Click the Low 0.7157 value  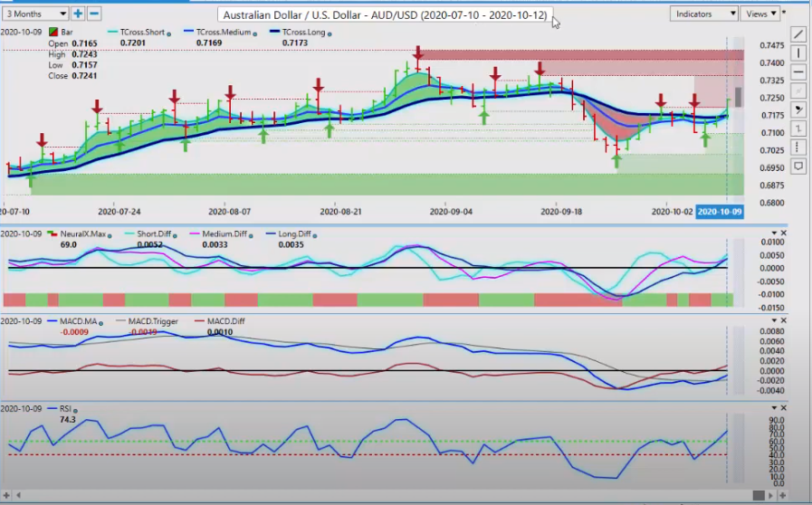[84, 65]
